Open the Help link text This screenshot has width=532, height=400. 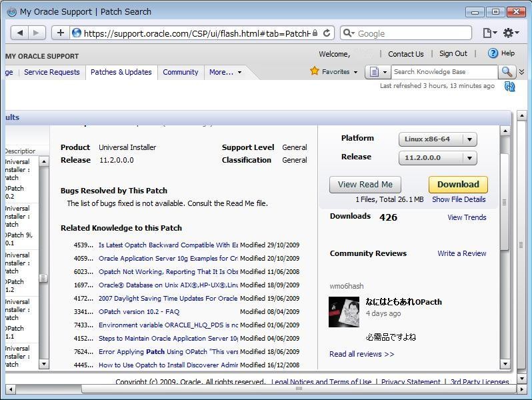coord(508,53)
